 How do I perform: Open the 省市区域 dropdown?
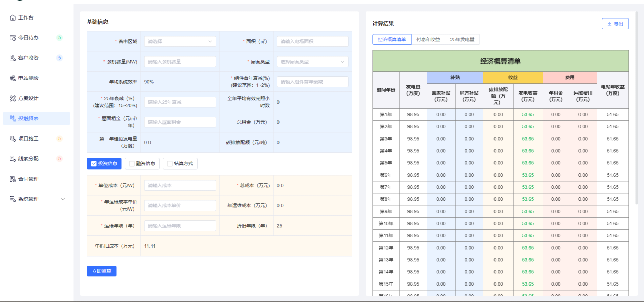click(180, 41)
